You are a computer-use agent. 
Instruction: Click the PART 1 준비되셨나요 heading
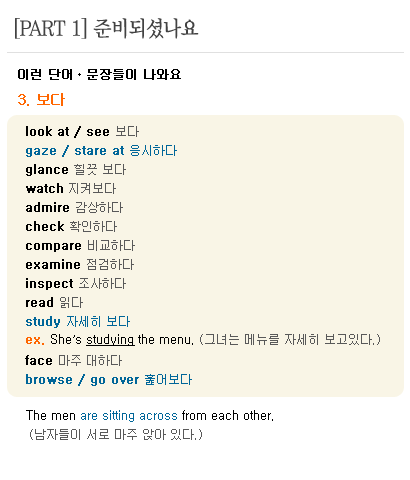coord(106,28)
